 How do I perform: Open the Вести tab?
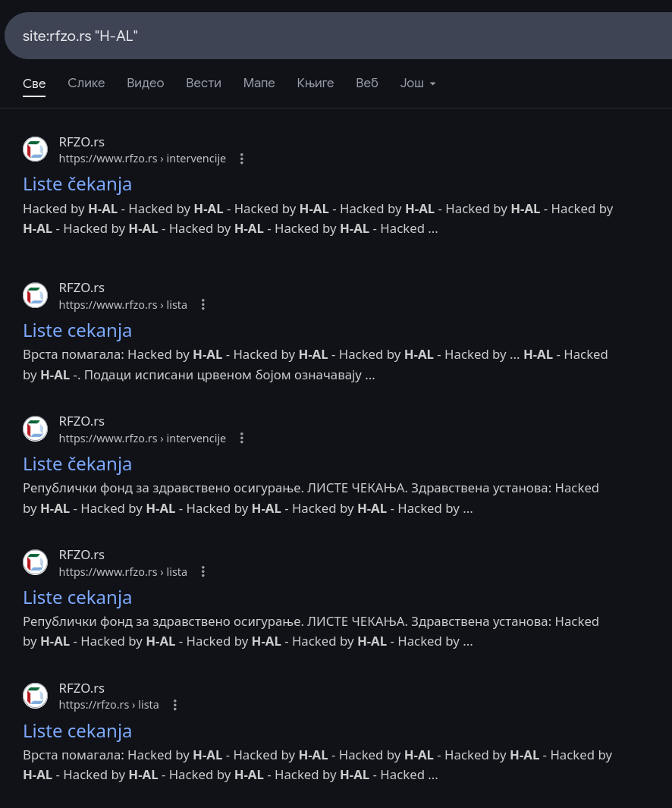203,83
